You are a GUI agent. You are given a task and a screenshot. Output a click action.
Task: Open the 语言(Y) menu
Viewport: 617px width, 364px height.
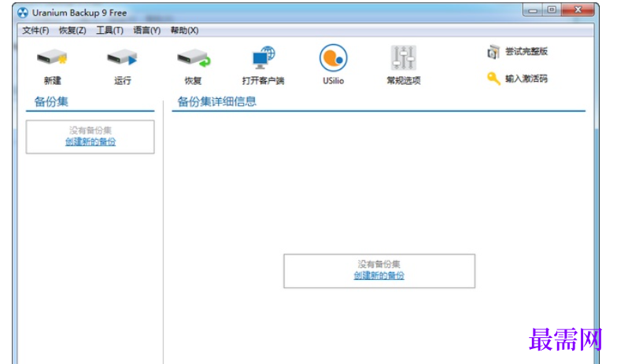(146, 30)
